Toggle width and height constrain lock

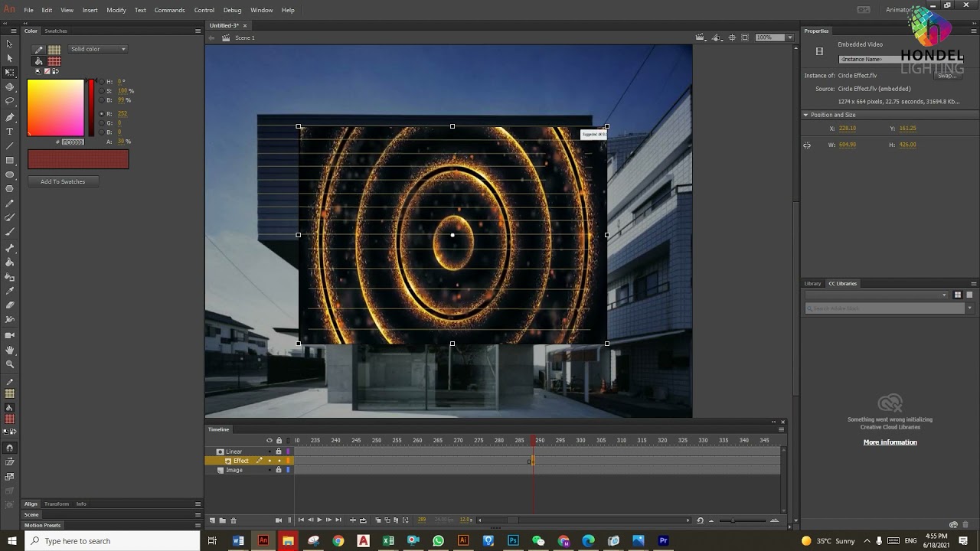(807, 145)
